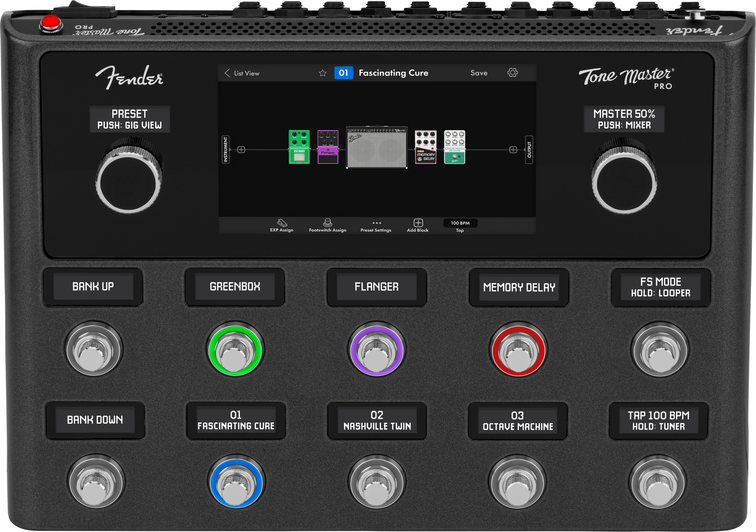The image size is (756, 532).
Task: Add block after the instrument input
Action: (x=241, y=150)
